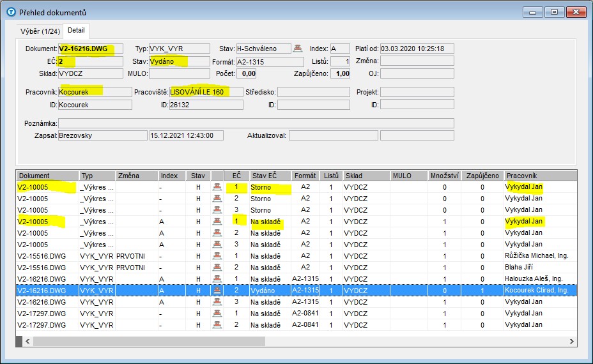Click the Stav field showing H-Schváleno
The height and width of the screenshot is (364, 593).
264,49
